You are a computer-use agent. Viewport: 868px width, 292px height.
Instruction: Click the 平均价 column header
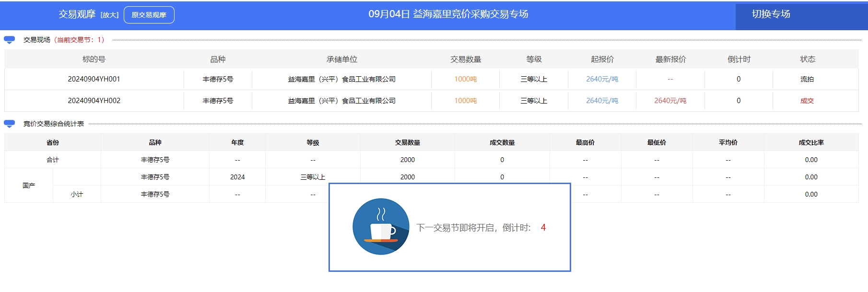[728, 142]
